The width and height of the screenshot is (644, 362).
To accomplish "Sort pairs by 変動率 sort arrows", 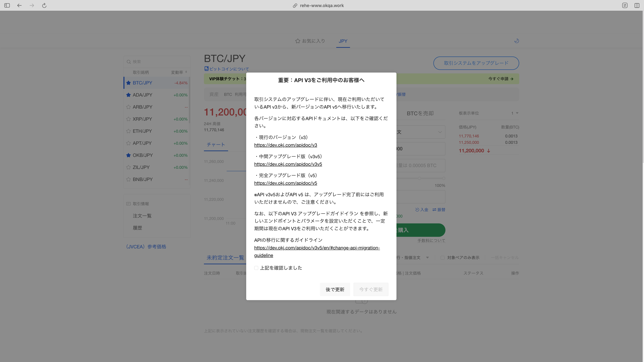I will coord(186,72).
